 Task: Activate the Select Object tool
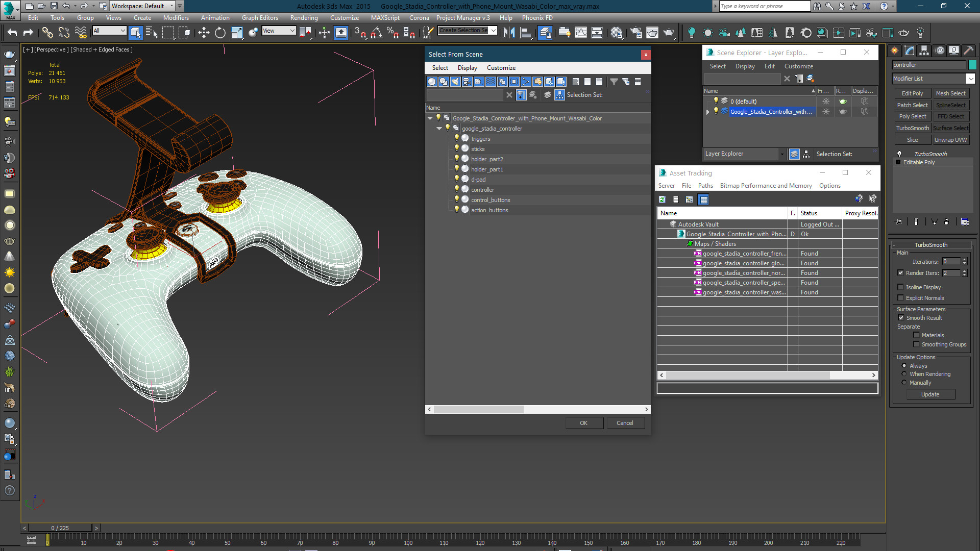pyautogui.click(x=135, y=33)
